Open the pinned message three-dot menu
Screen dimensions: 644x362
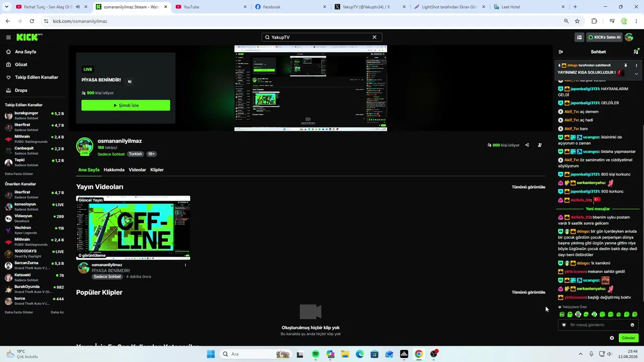point(636,65)
